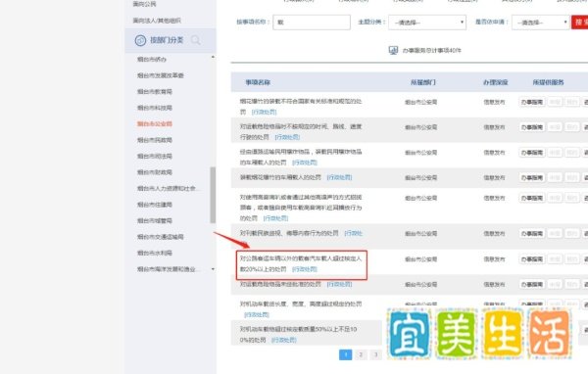The image size is (588, 374).
Task: Click 办事指南 for the 公路客运车辆以外 row
Action: pos(532,258)
